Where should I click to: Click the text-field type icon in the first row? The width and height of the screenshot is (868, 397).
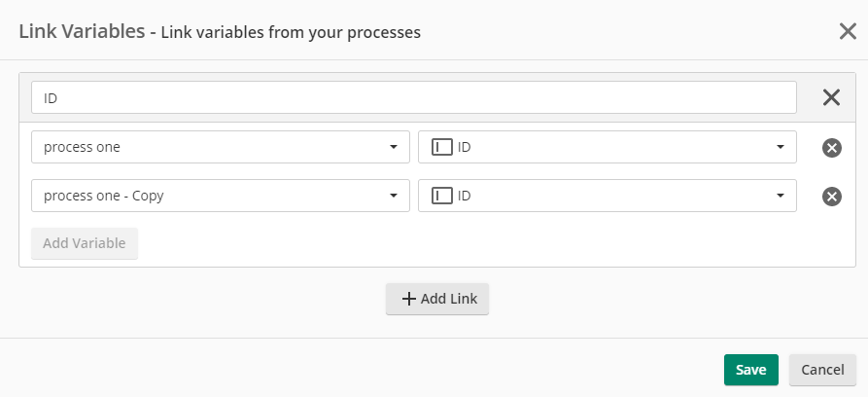point(441,147)
